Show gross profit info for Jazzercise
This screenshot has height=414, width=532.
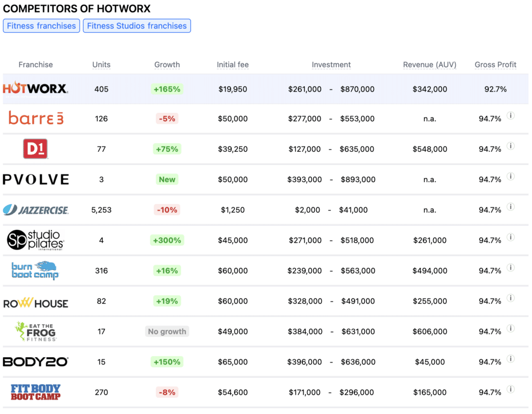point(511,206)
